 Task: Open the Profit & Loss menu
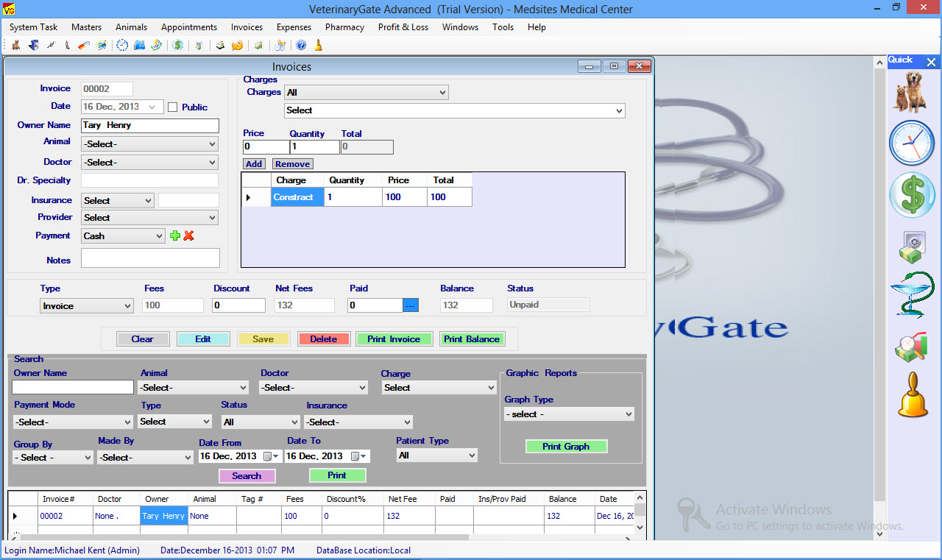coord(403,27)
